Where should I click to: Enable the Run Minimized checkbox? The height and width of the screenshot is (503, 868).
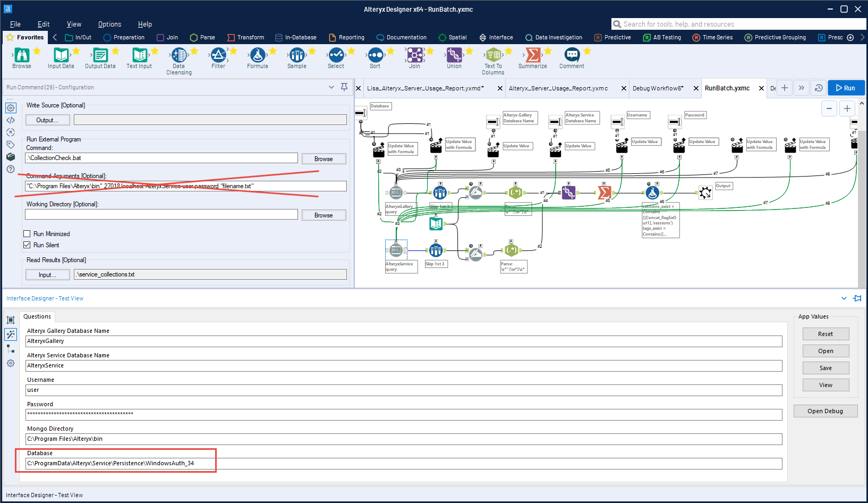click(x=27, y=234)
